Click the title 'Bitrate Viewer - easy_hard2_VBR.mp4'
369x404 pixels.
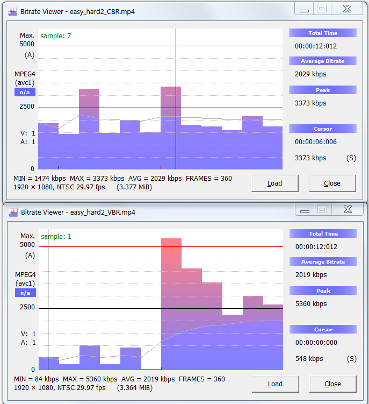coord(78,212)
